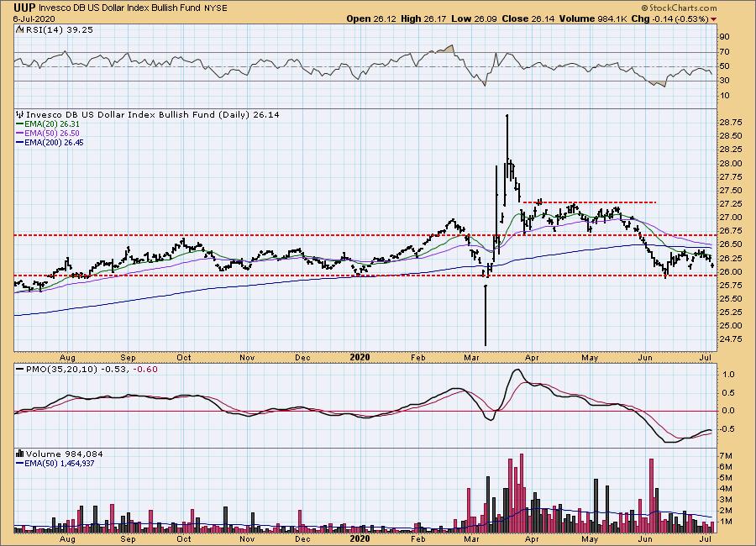Click the PMO signal value -0.60
Screen dimensions: 756x546
coord(144,370)
